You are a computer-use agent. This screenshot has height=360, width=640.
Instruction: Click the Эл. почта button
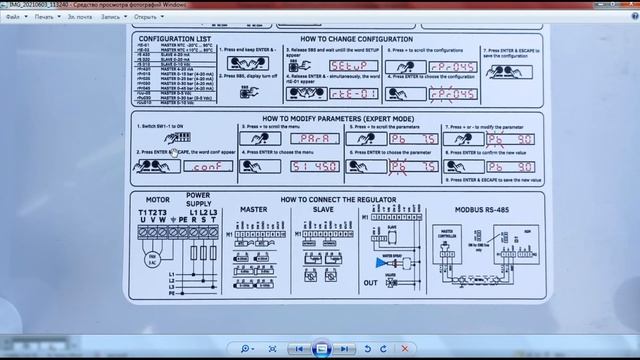tap(80, 17)
